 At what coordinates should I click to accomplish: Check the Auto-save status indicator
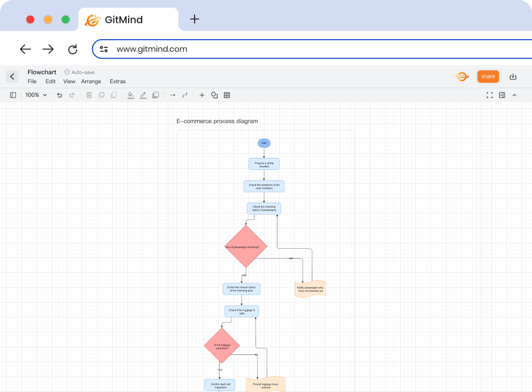pos(79,72)
